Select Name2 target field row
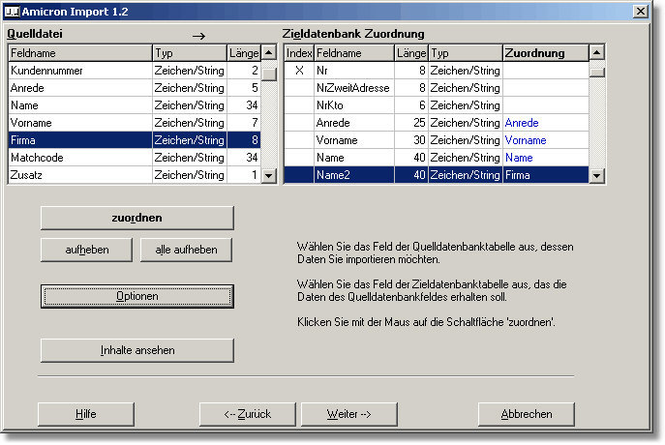This screenshot has height=445, width=665. (436, 175)
